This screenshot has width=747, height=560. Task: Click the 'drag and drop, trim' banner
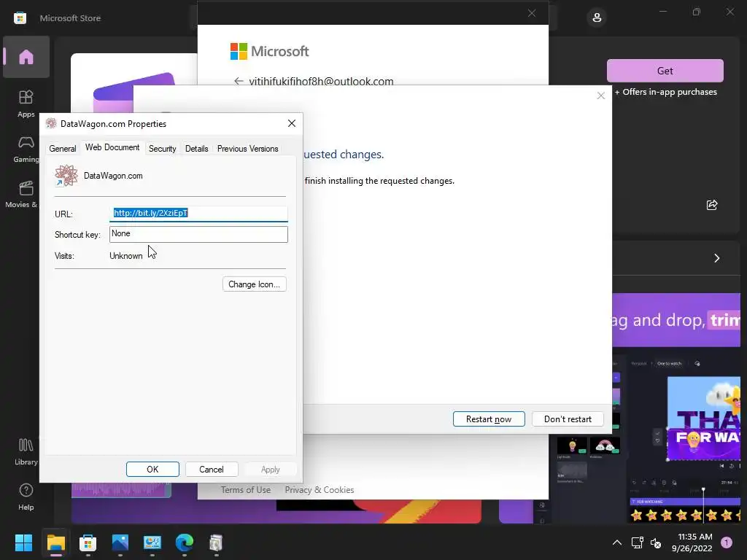pyautogui.click(x=676, y=320)
